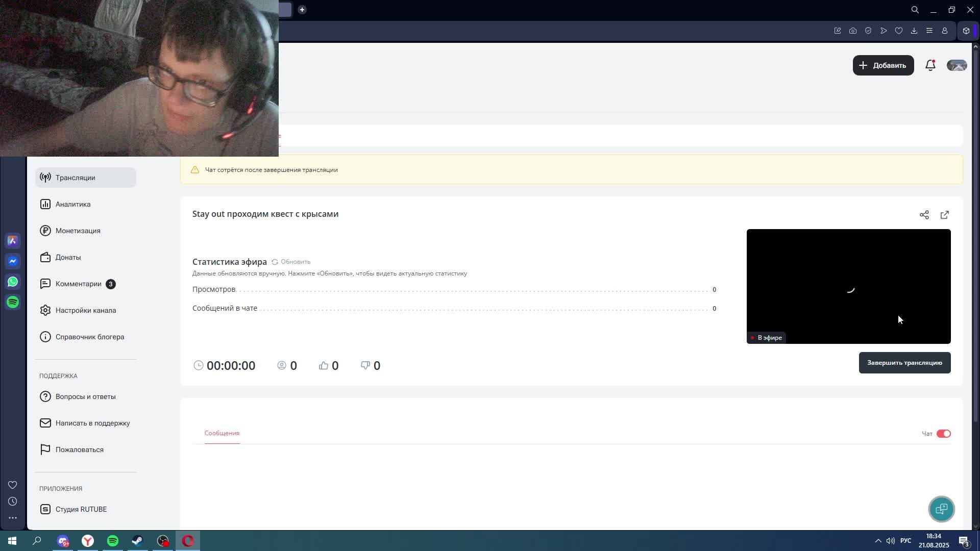This screenshot has width=980, height=551.
Task: Open Spotify in the browser sidebar
Action: [x=13, y=302]
